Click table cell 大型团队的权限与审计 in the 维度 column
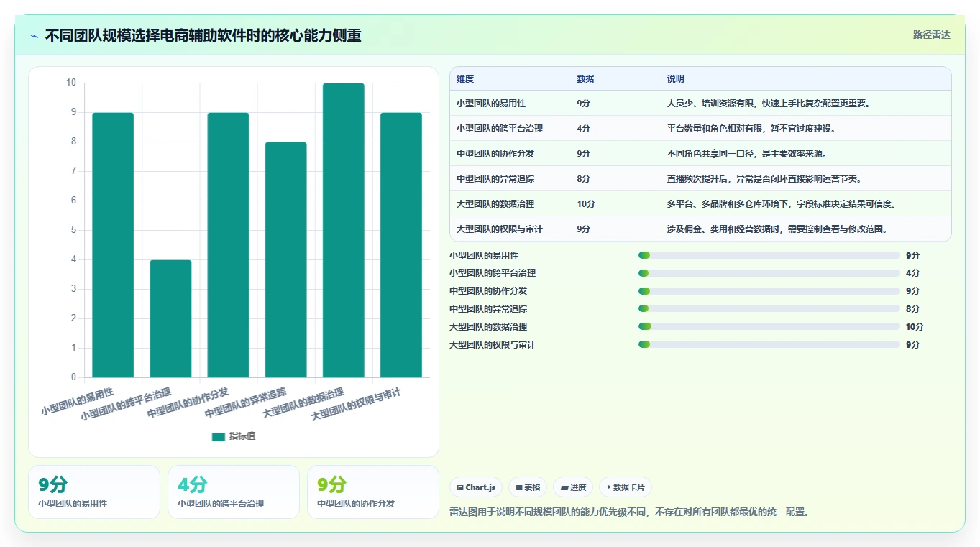 [500, 229]
